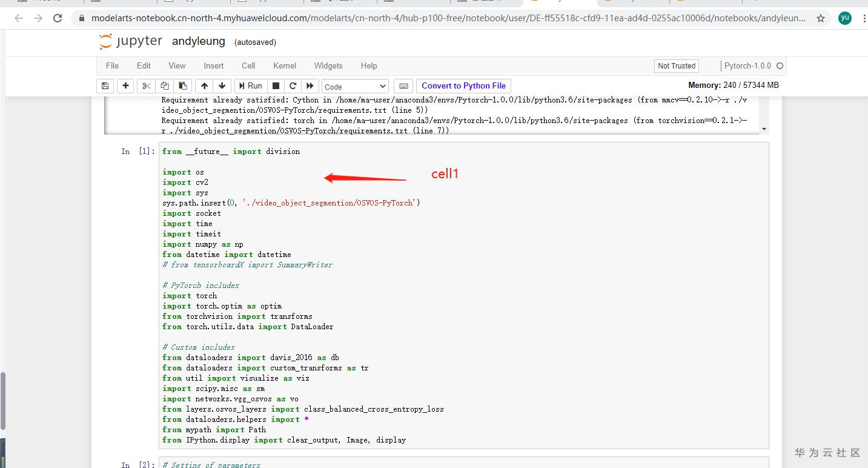Click the In [1] cell prompt
Viewport: 868px width, 468px height.
138,152
